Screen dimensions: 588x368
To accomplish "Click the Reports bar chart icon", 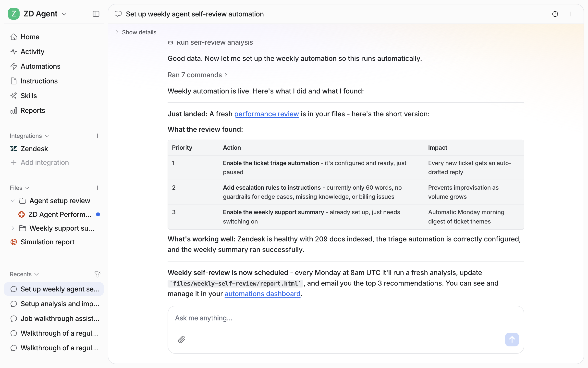I will coord(14,110).
